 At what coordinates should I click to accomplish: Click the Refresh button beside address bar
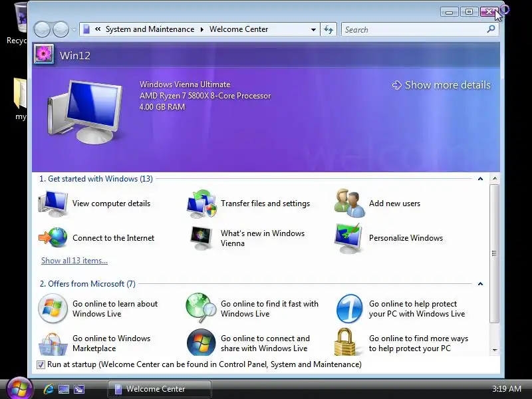coord(329,29)
